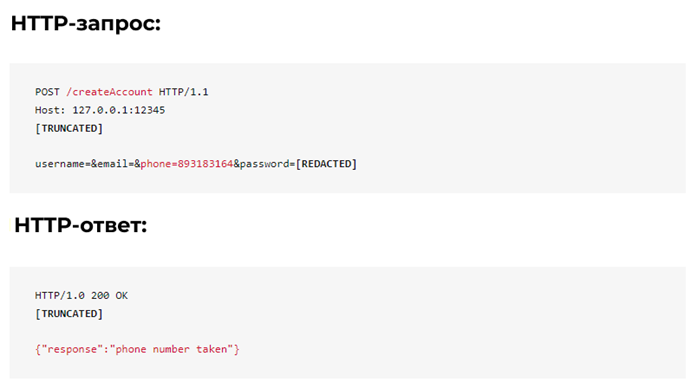Screen dimensions: 691x382
Task: Click the POST method text
Action: (47, 92)
